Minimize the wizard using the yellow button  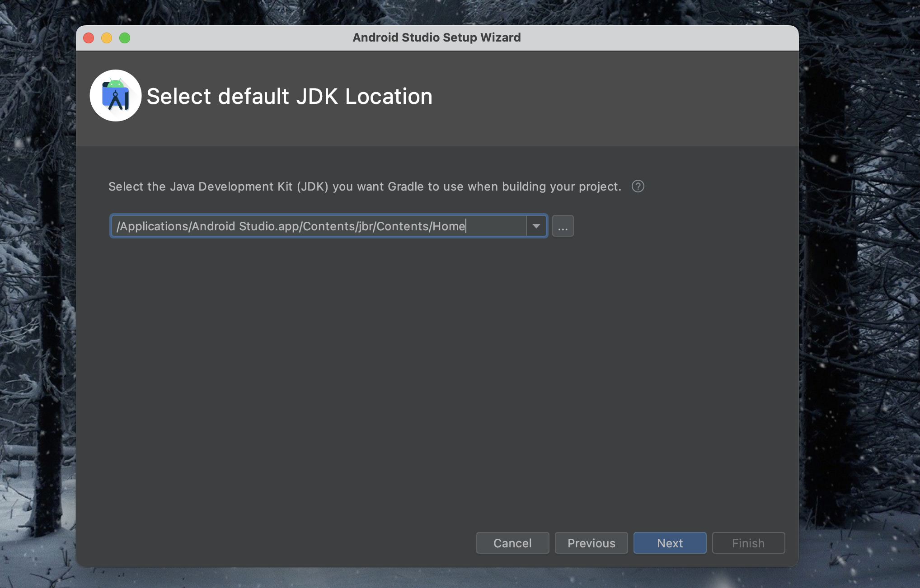[107, 38]
